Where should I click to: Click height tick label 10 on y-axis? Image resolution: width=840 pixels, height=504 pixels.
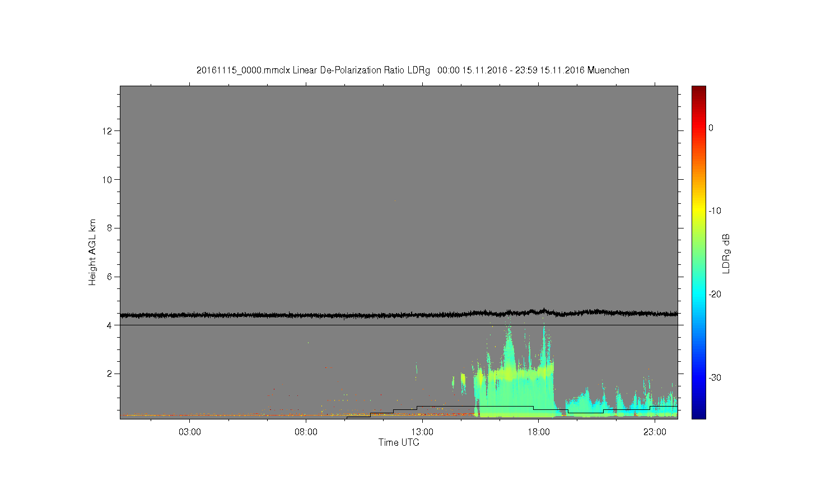coord(108,180)
